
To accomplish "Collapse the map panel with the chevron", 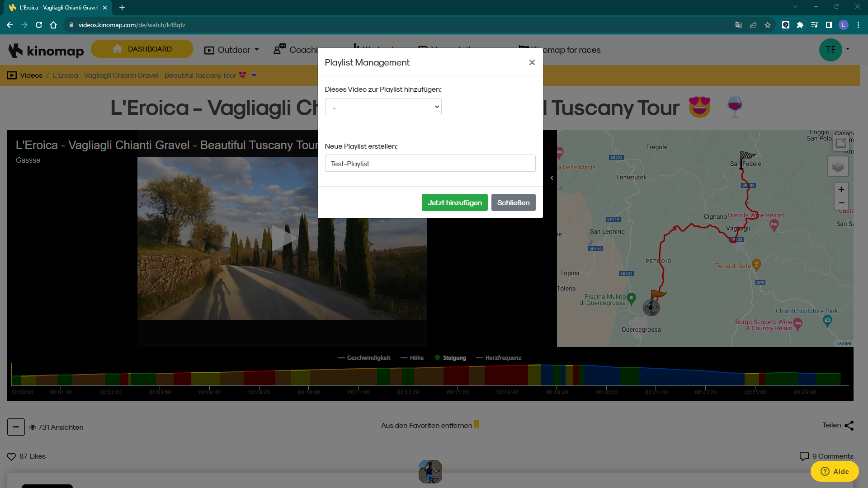I will pyautogui.click(x=552, y=178).
